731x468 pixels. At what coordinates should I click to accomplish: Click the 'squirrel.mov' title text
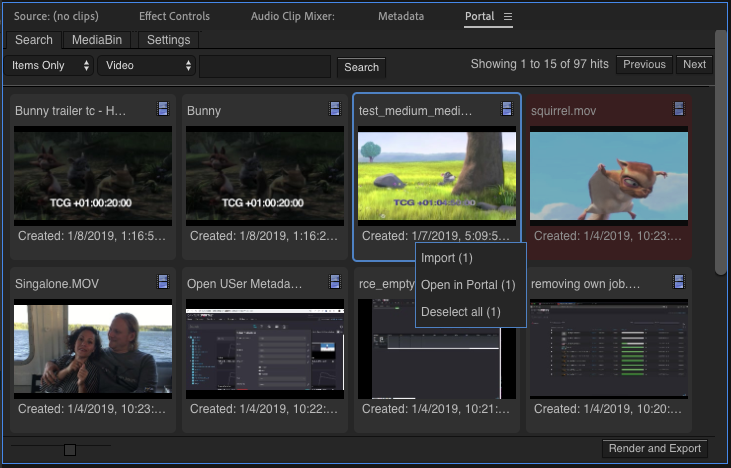click(x=563, y=111)
